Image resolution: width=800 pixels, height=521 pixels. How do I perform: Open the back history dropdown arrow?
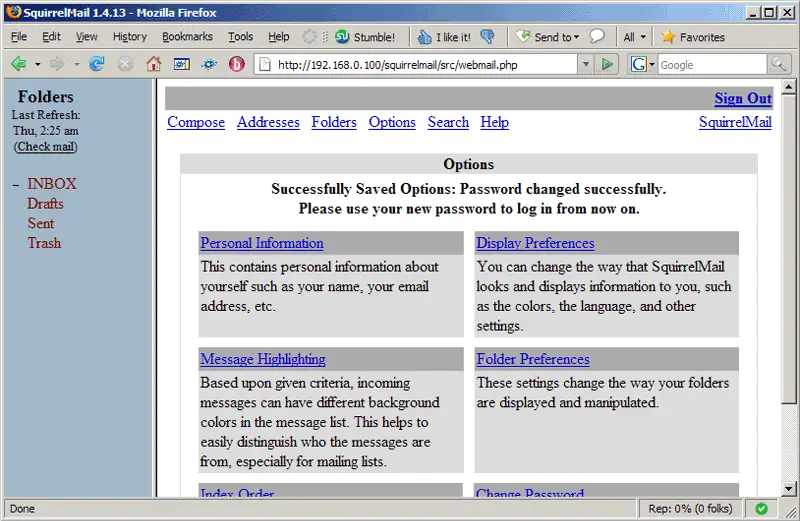tap(37, 65)
